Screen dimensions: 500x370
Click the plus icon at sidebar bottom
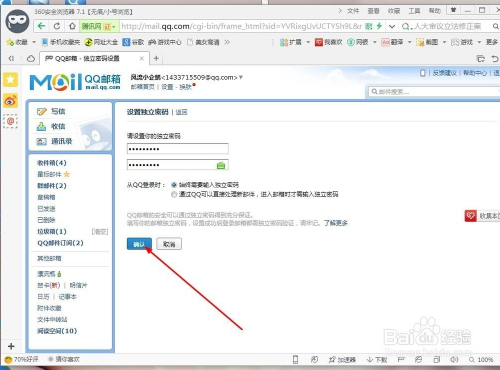pyautogui.click(x=11, y=346)
